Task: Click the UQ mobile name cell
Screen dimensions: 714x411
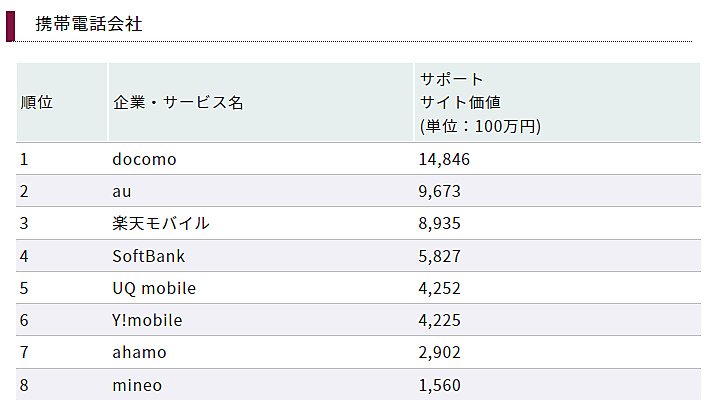Action: pos(154,288)
